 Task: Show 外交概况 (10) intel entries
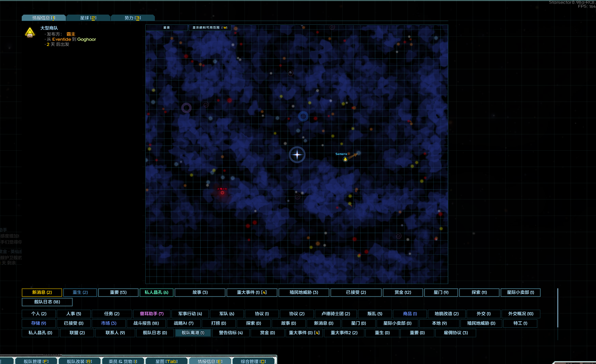(x=521, y=314)
